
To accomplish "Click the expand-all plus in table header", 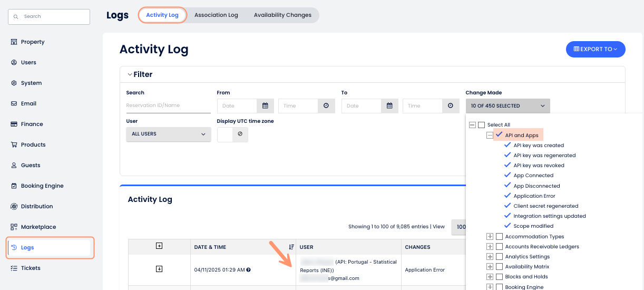I will (159, 246).
